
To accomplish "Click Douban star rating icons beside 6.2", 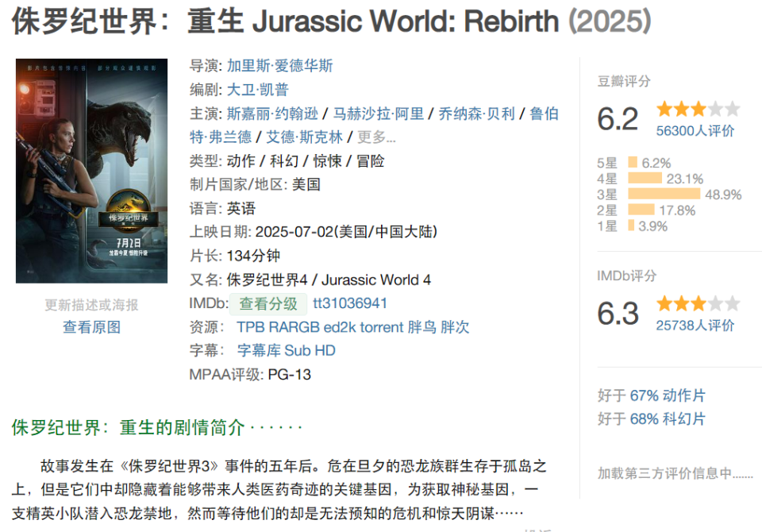I will click(698, 109).
